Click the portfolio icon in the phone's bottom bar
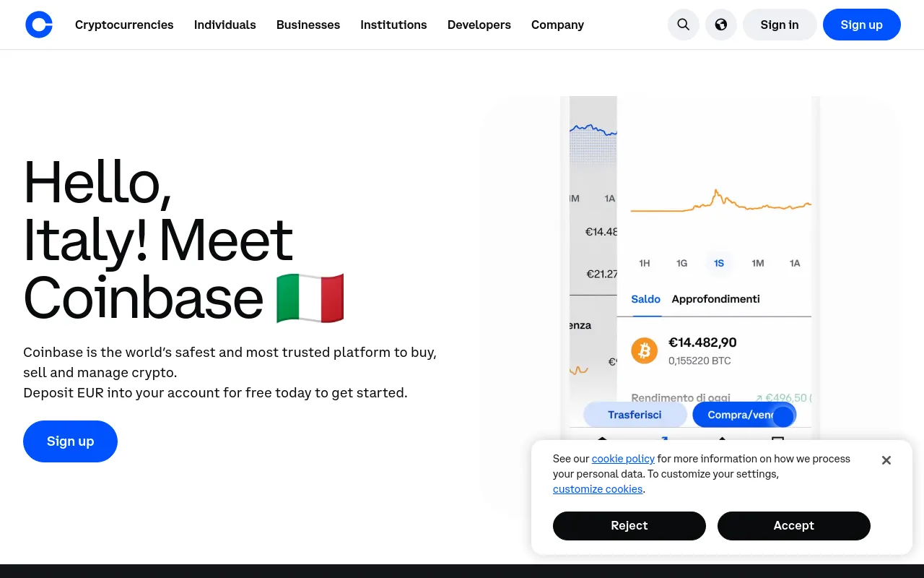 (x=777, y=439)
